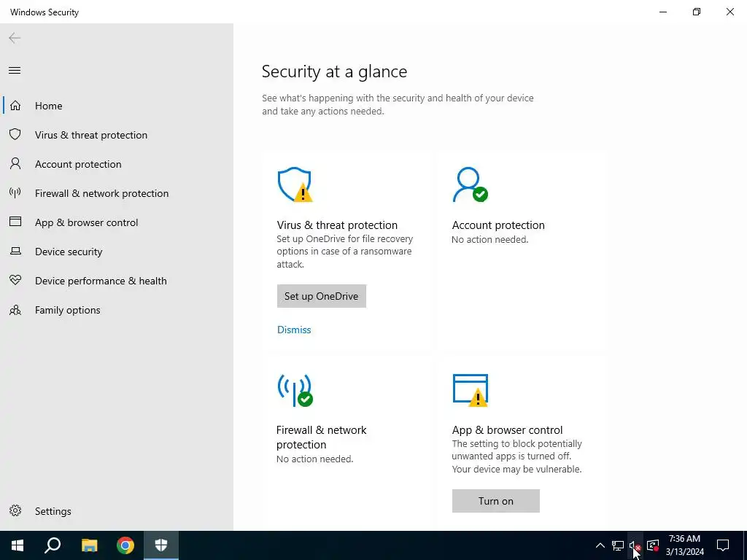The image size is (747, 560).
Task: Click the window icon beside App & browser control
Action: pyautogui.click(x=15, y=222)
